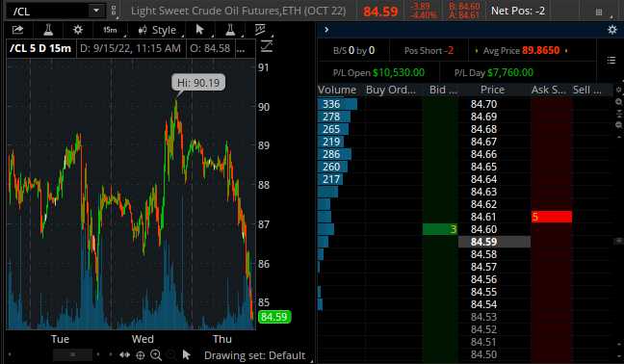Open the active drawings chart icon
Screen dimensions: 624x364
(x=260, y=30)
